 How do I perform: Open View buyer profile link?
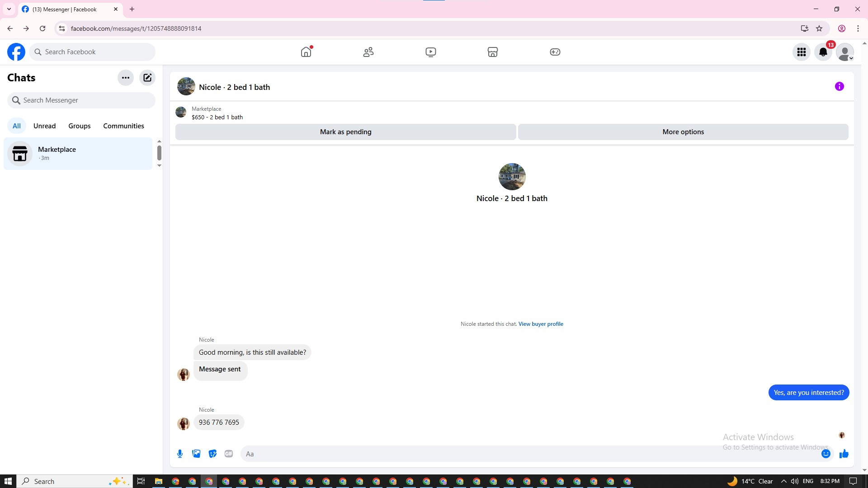point(541,324)
